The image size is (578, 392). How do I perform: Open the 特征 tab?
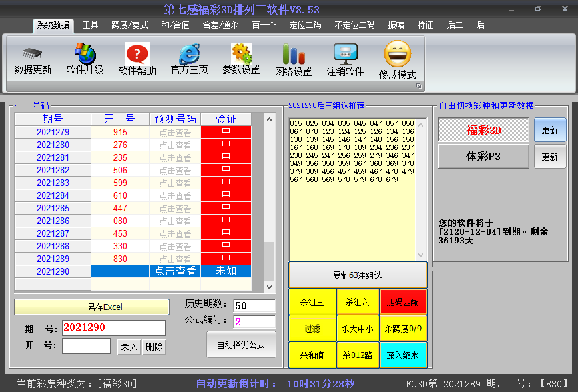[x=425, y=25]
